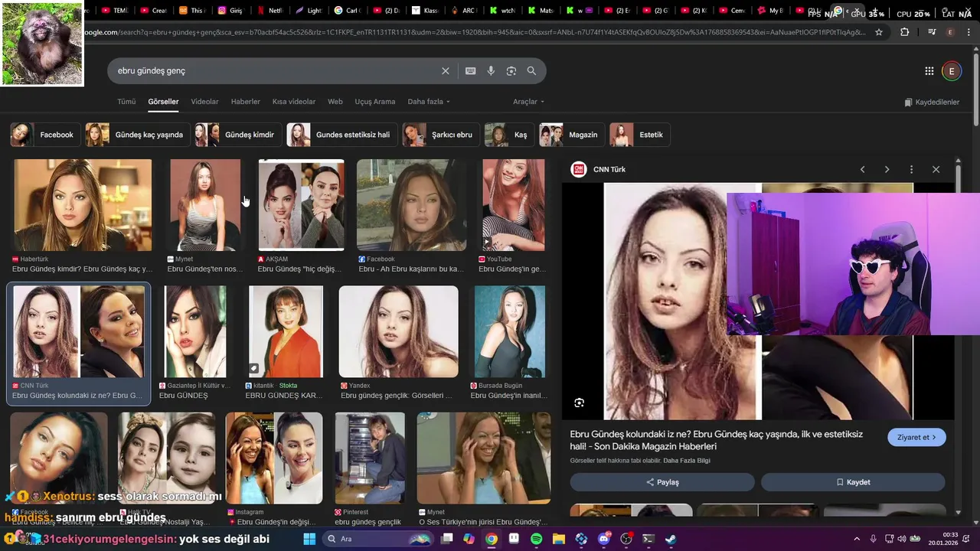Viewport: 980px width, 551px height.
Task: Click the Ziyaret et button
Action: (x=916, y=438)
